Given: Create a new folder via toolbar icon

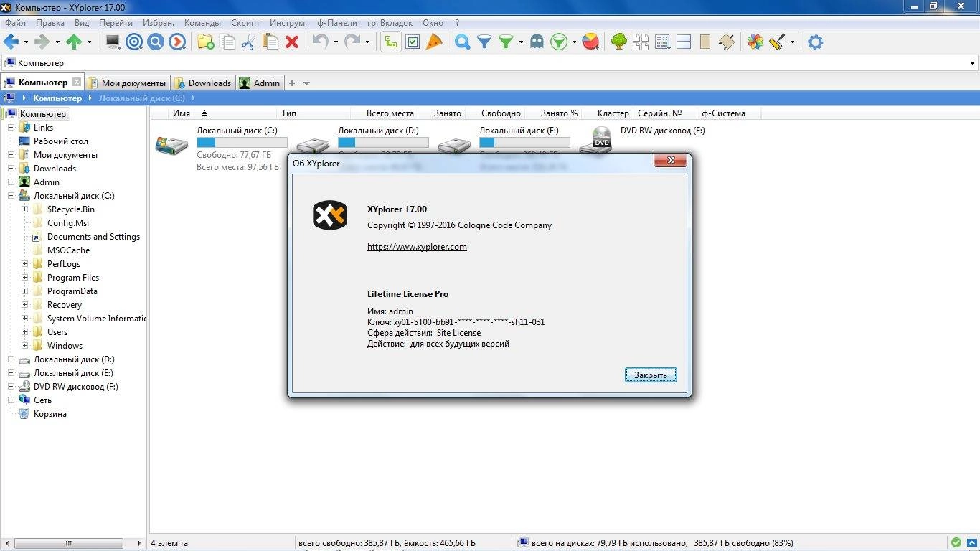Looking at the screenshot, I should [206, 42].
